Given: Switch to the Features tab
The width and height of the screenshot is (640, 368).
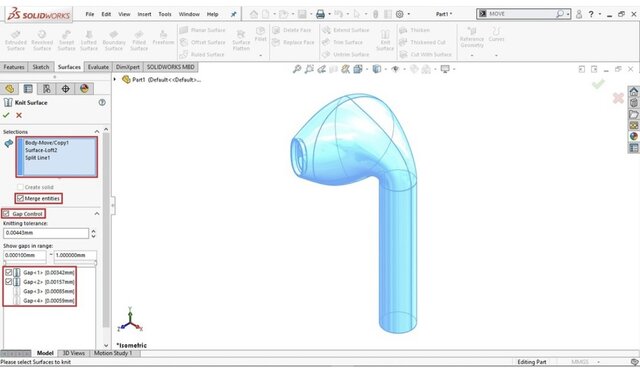Looking at the screenshot, I should pos(14,67).
